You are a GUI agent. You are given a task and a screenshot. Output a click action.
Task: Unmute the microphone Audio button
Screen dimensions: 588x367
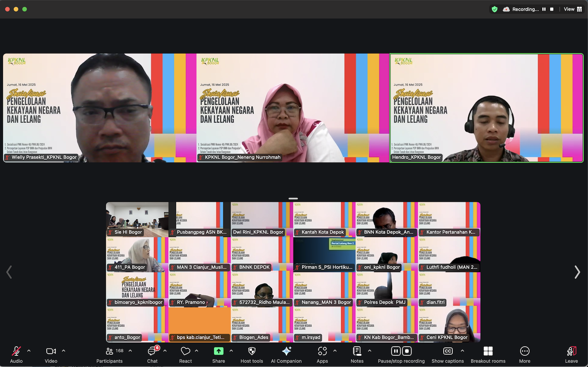[x=16, y=351]
